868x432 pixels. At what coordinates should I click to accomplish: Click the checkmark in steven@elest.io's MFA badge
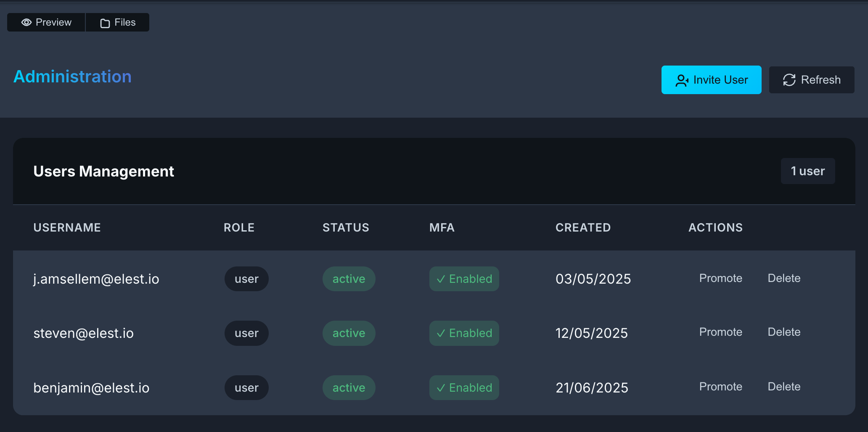tap(441, 333)
